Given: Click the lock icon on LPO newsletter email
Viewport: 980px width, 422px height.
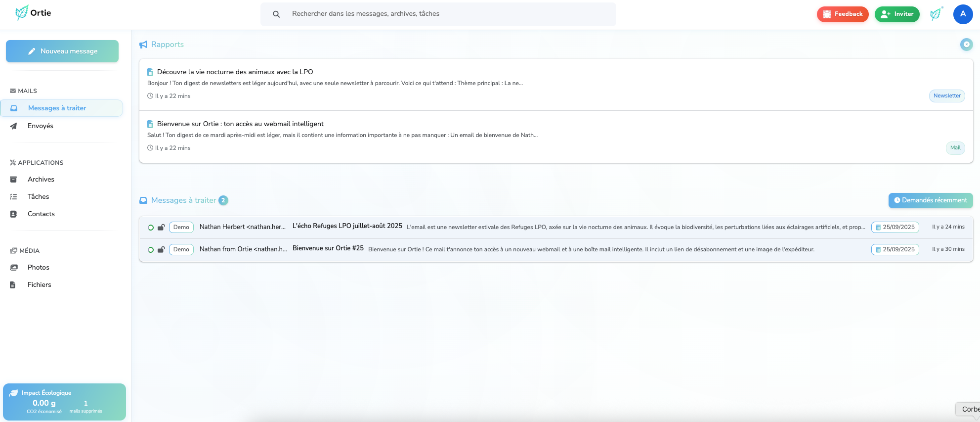Looking at the screenshot, I should tap(161, 228).
